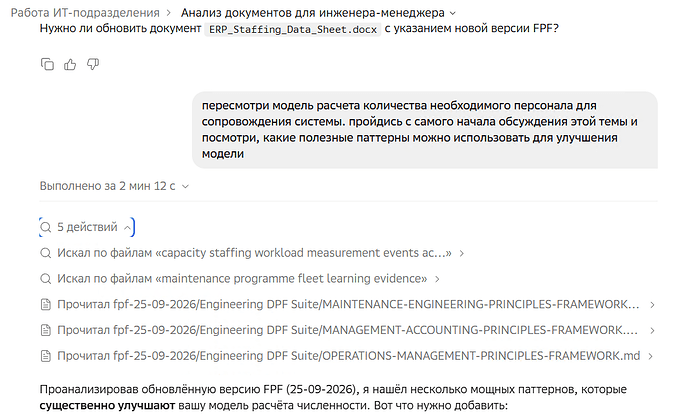Open read file MAINTENANCE-ENGINEERING-PRINCIPLES-FRAMEWORK
The image size is (690, 419).
coord(348,305)
